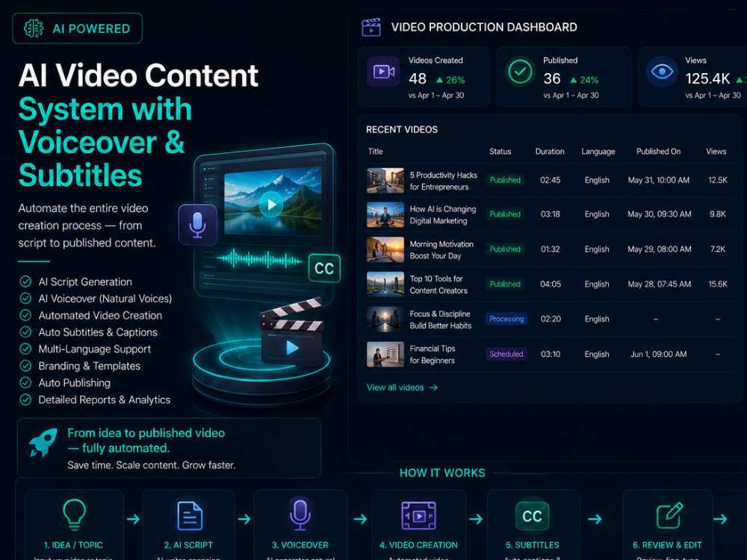Click the CC icon for Subtitles step
The height and width of the screenshot is (560, 747).
[x=532, y=516]
